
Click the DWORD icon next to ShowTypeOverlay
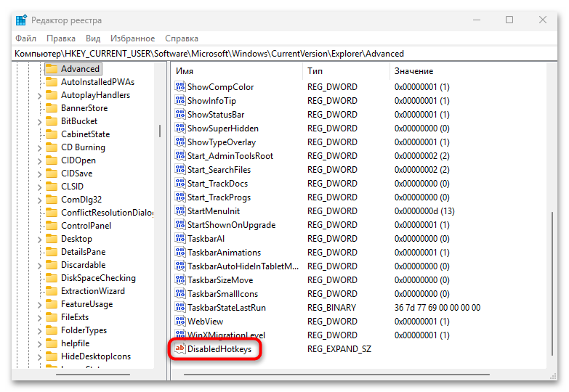click(x=180, y=142)
